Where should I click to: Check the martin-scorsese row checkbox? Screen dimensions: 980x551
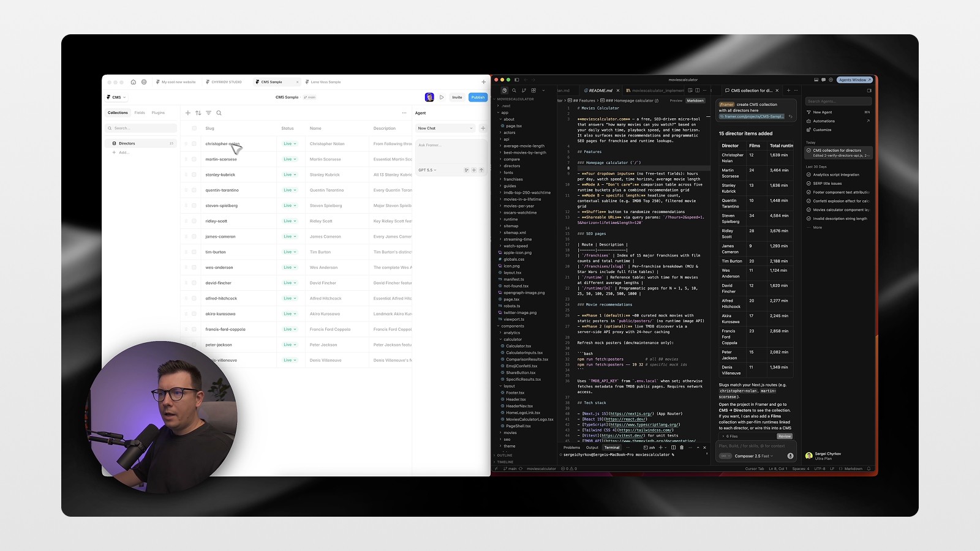click(x=194, y=159)
